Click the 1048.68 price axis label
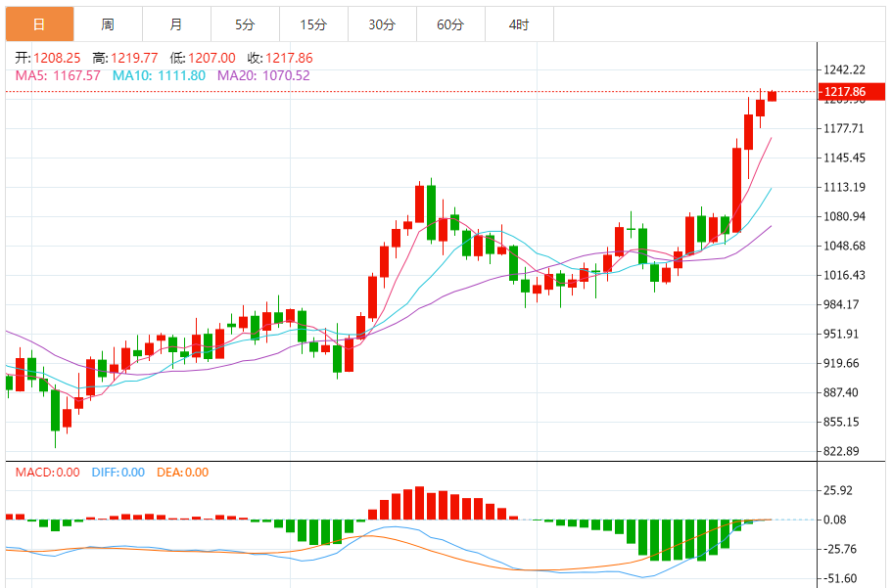This screenshot has height=588, width=892. [844, 246]
